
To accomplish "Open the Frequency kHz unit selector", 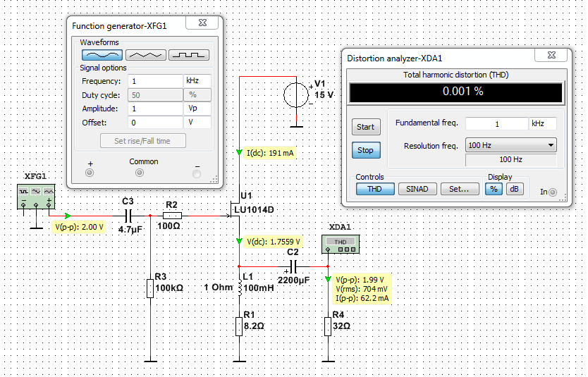I will tap(197, 80).
